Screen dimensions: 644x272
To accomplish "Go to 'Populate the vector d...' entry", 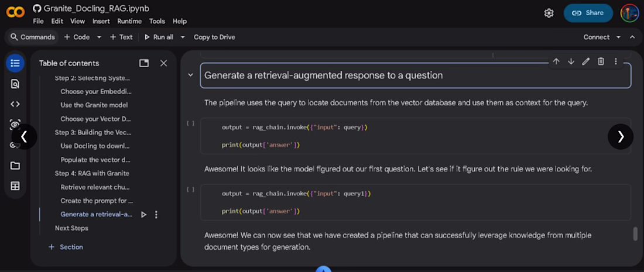I will click(95, 160).
